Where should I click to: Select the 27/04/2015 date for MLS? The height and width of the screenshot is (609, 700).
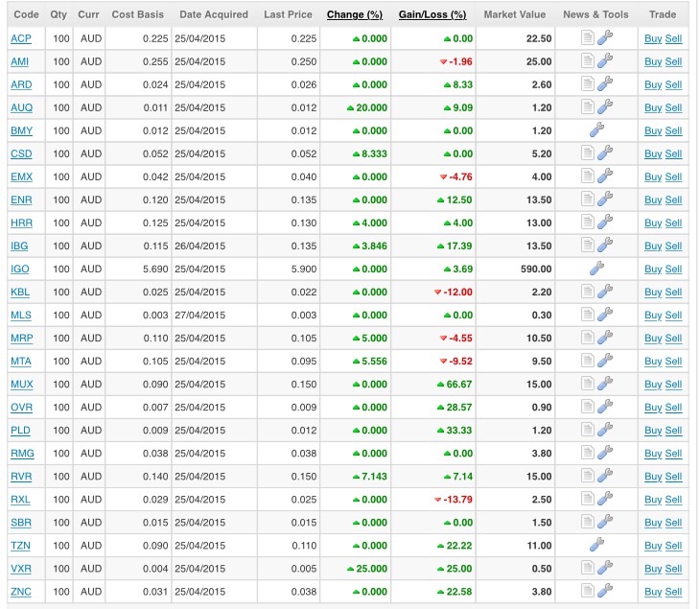(200, 316)
